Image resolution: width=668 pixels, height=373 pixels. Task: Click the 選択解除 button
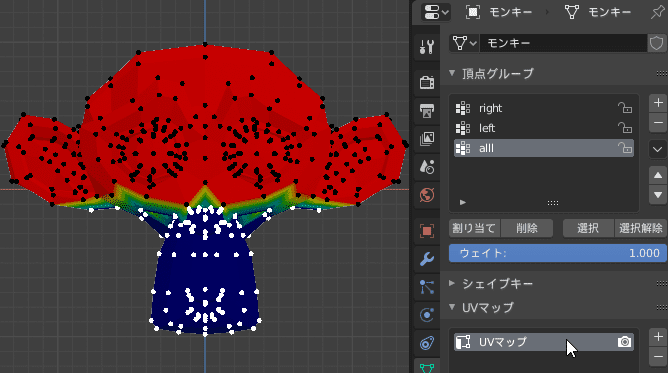[x=640, y=228]
